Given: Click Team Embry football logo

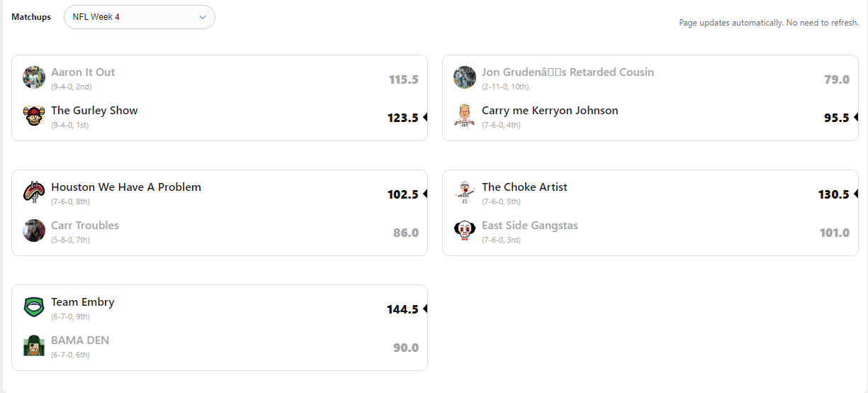Looking at the screenshot, I should tap(34, 307).
